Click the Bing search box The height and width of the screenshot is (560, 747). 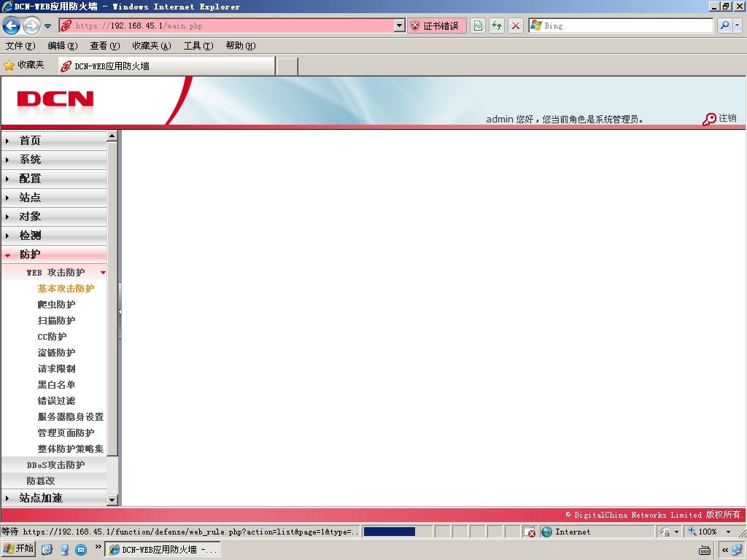point(621,26)
